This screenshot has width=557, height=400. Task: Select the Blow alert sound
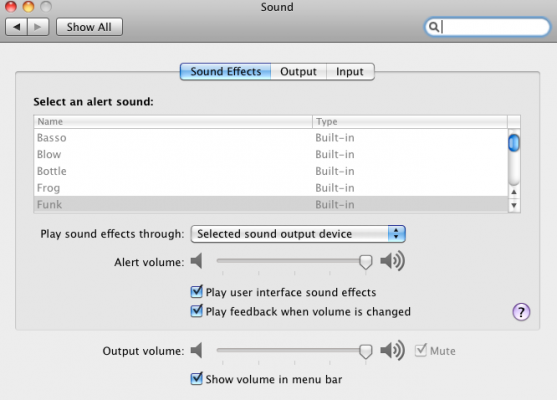[x=271, y=154]
